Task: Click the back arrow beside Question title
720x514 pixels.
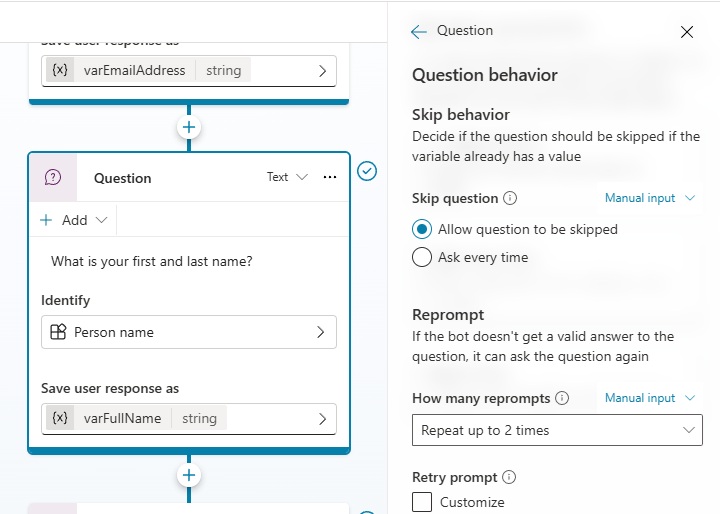Action: (419, 32)
